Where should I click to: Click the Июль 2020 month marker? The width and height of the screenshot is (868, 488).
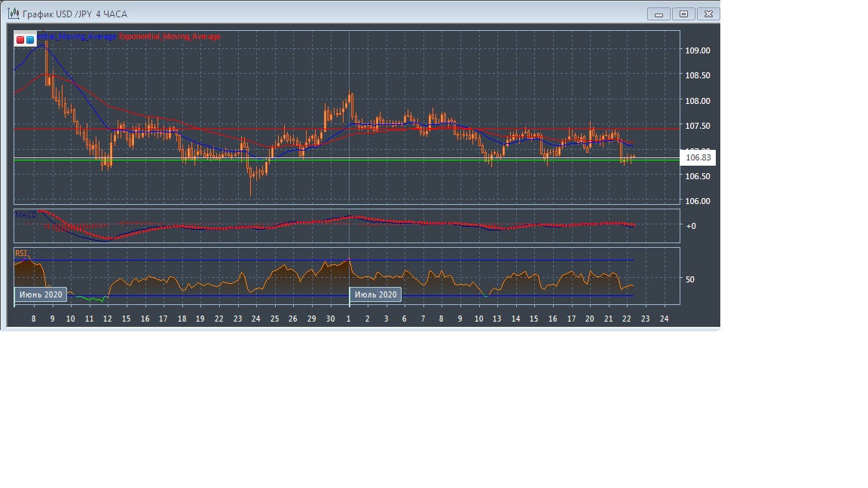click(x=375, y=294)
